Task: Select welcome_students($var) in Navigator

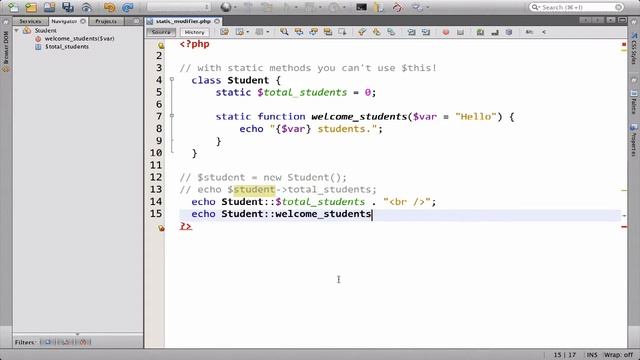Action: pos(79,38)
